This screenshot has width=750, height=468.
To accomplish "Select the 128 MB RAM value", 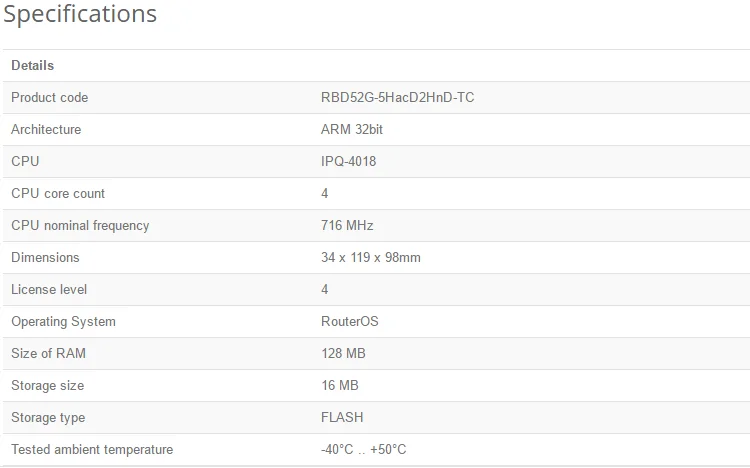I will (x=343, y=354).
